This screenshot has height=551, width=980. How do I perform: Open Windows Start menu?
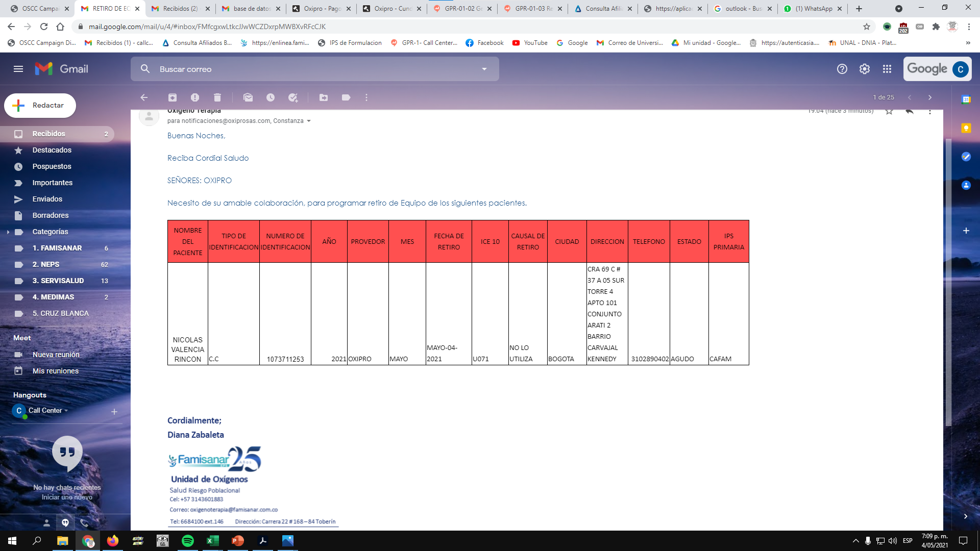pos(12,541)
